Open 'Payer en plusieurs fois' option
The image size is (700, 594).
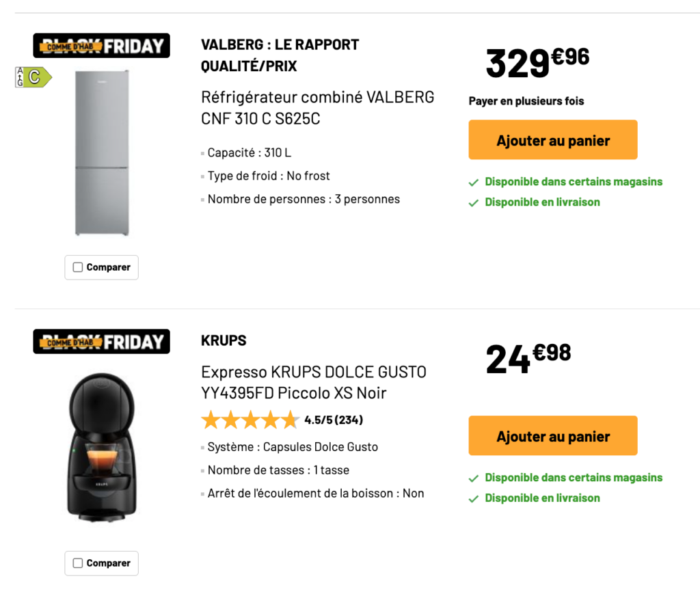coord(526,101)
